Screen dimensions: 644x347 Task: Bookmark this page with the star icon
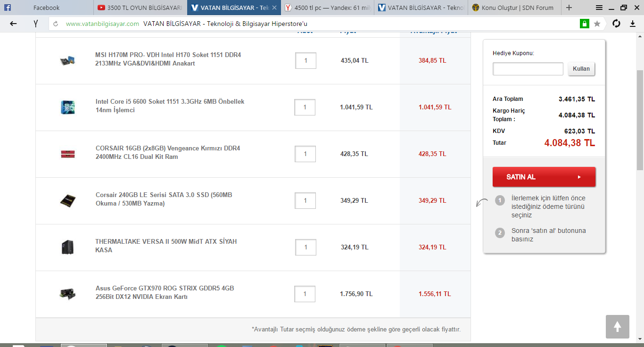pyautogui.click(x=597, y=24)
